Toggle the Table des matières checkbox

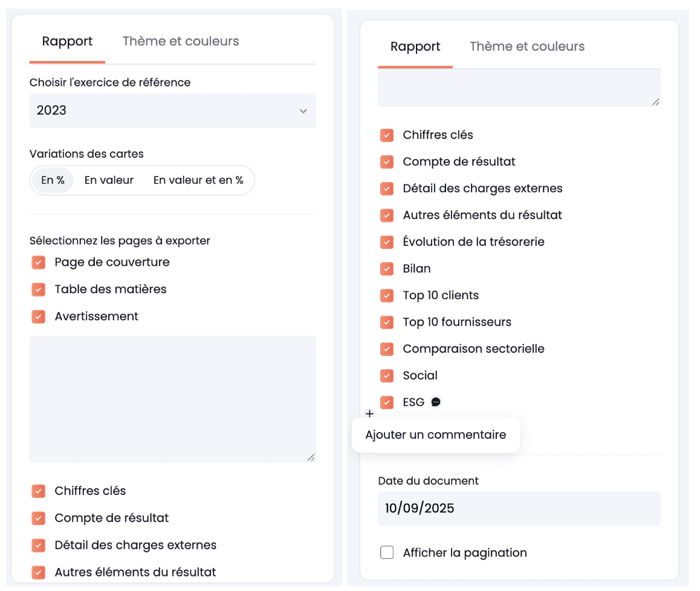point(39,289)
